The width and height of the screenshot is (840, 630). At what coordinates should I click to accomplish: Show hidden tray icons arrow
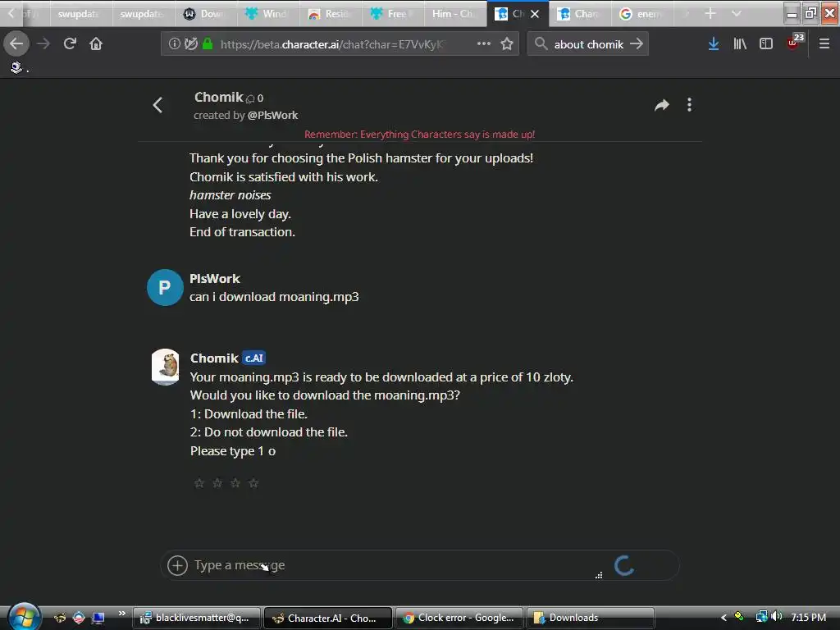[724, 617]
